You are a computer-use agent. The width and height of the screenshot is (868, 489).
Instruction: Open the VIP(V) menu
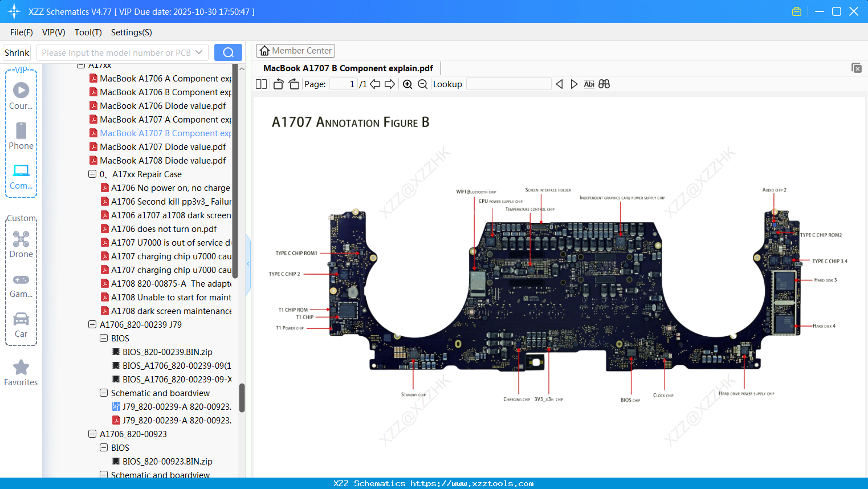pos(54,32)
